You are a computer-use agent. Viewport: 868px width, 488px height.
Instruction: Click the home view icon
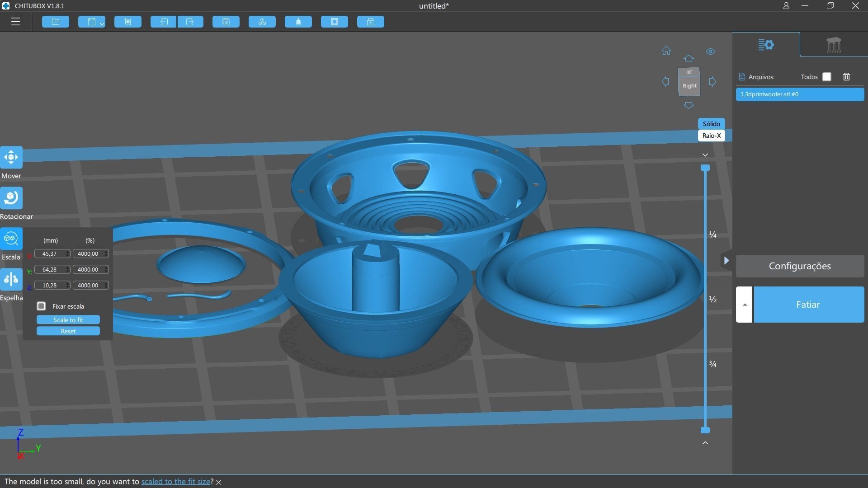pyautogui.click(x=666, y=51)
